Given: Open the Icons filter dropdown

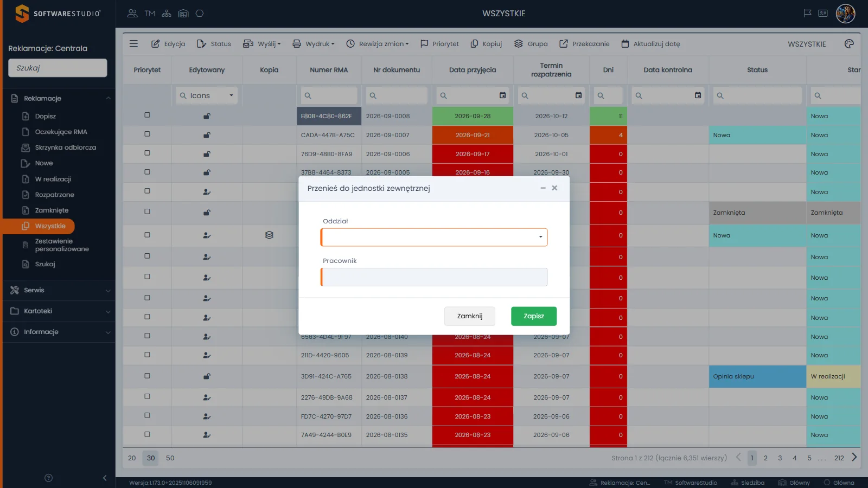Looking at the screenshot, I should point(207,95).
